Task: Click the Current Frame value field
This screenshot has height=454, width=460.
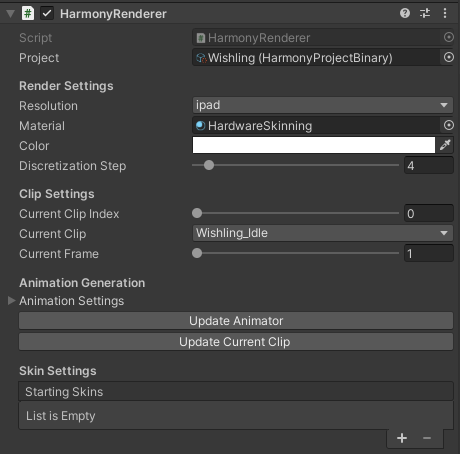Action: click(x=429, y=254)
